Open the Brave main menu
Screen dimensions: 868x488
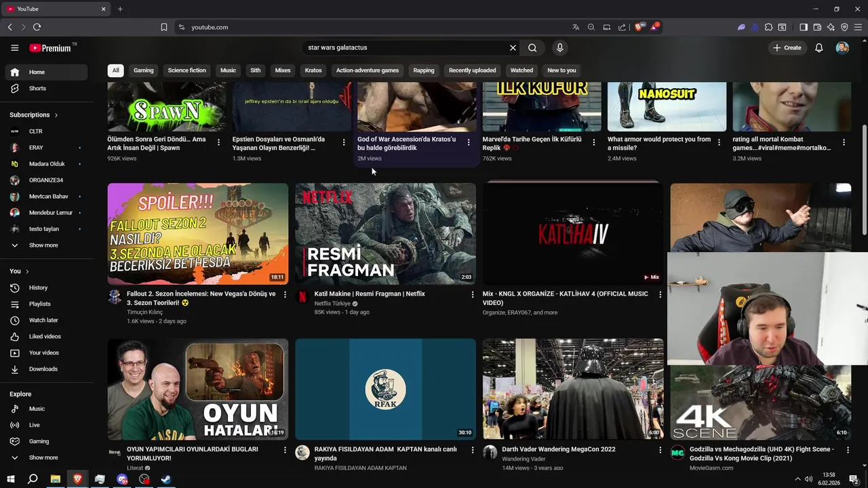[858, 27]
